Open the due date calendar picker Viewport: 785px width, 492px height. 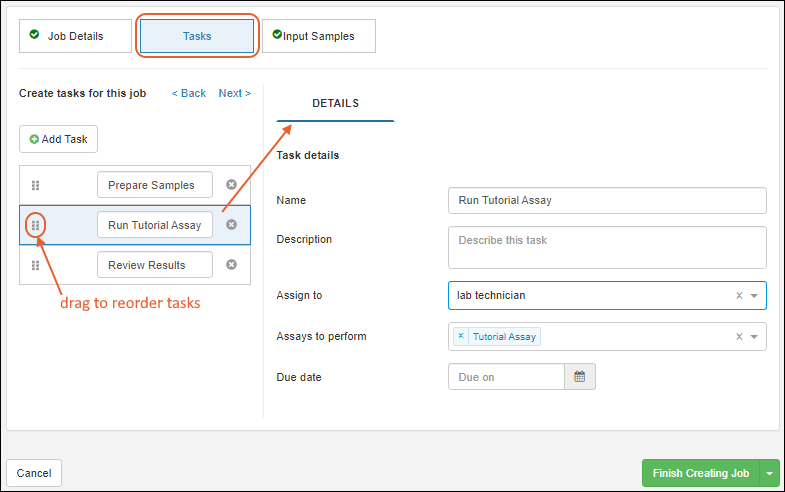[580, 377]
